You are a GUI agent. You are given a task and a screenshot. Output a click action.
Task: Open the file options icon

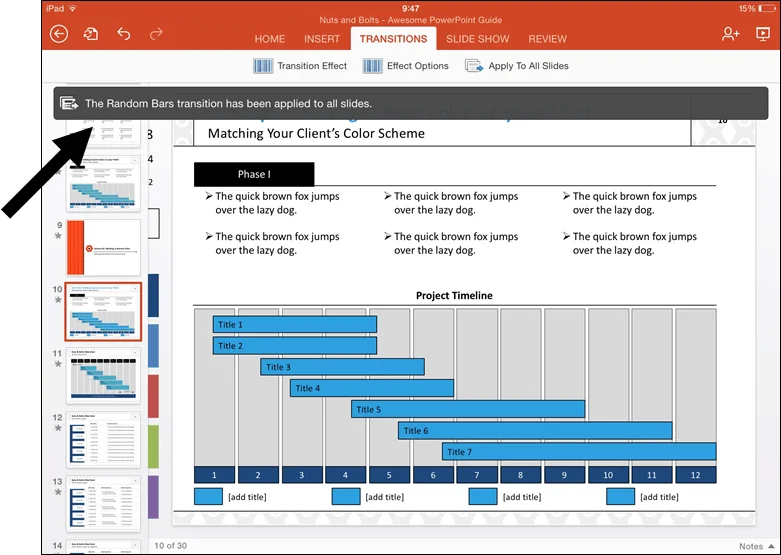(91, 34)
